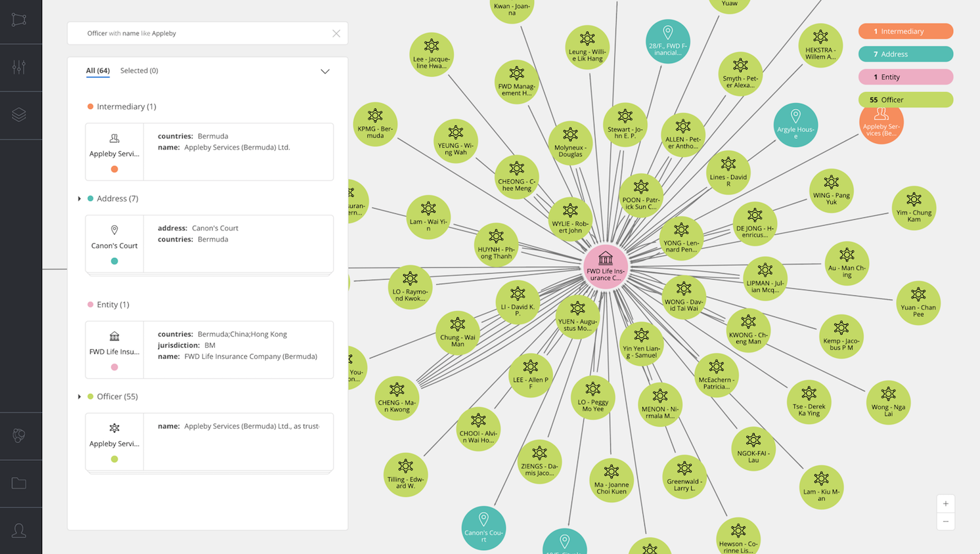Select the Yim - Chung Kam node

point(914,208)
